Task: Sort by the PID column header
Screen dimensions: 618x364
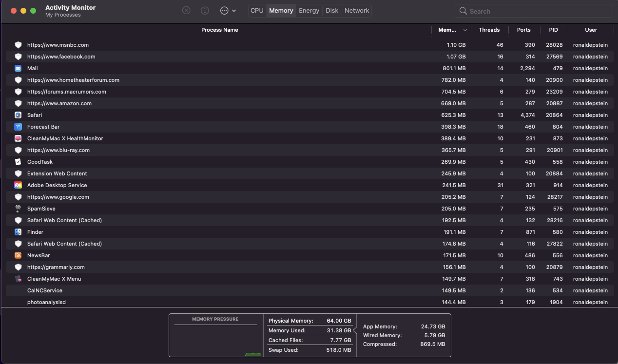Action: click(554, 30)
